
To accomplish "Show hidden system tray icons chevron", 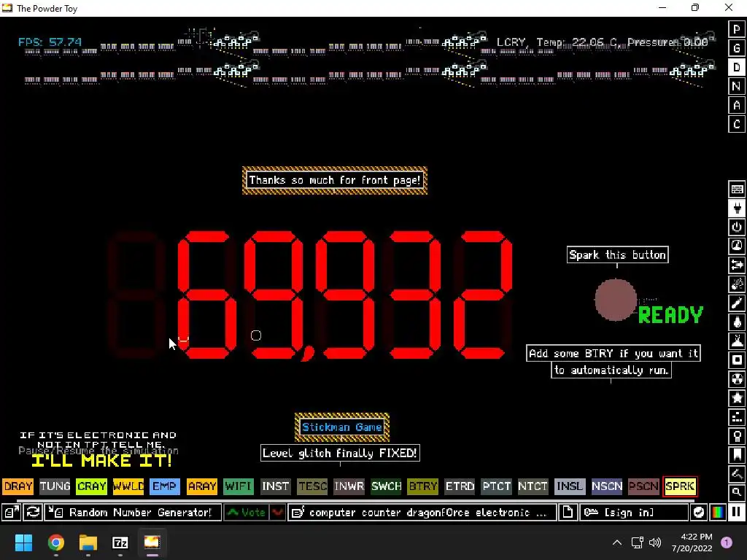I will [617, 542].
